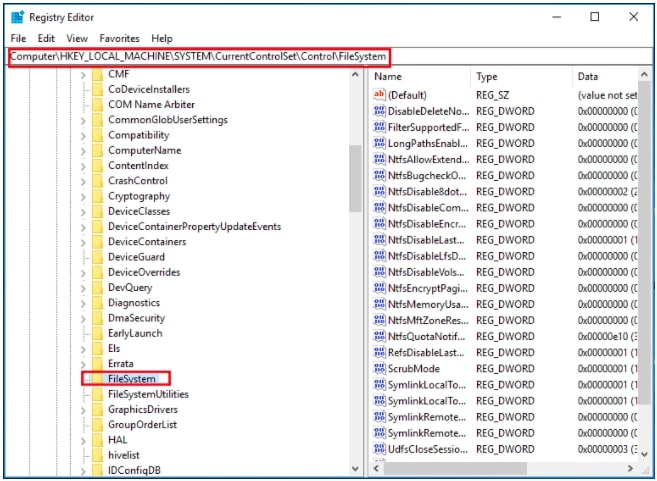Click the NtfsMemoryUsa... DWORD icon
Screen dimensions: 657x481
pyautogui.click(x=379, y=304)
